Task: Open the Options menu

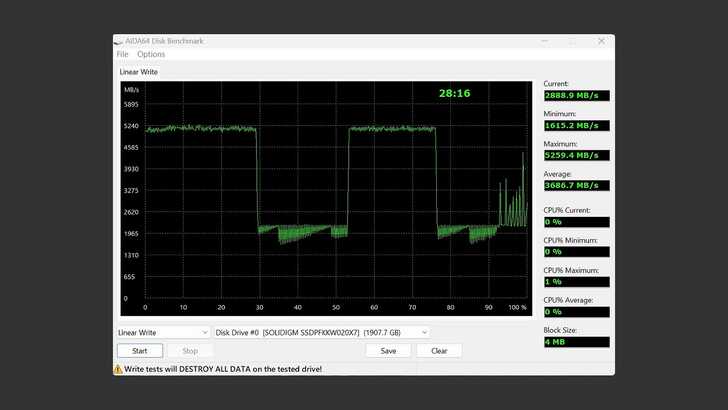Action: 151,54
